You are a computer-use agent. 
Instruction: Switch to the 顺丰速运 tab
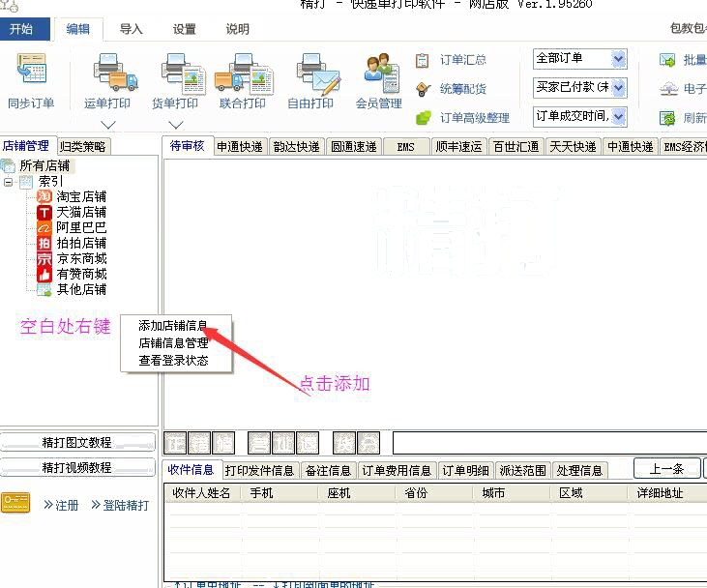pyautogui.click(x=457, y=147)
